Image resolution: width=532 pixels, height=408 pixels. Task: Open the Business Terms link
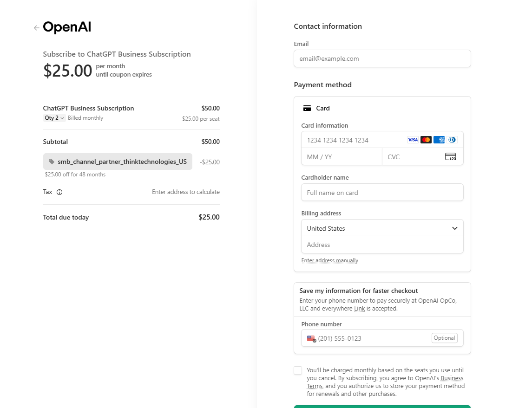click(x=385, y=382)
